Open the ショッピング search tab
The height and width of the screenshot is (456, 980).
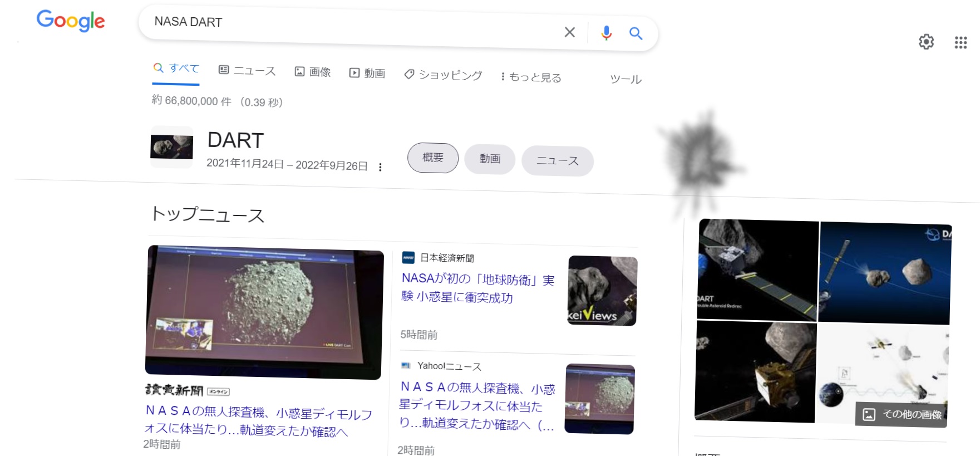[x=444, y=75]
